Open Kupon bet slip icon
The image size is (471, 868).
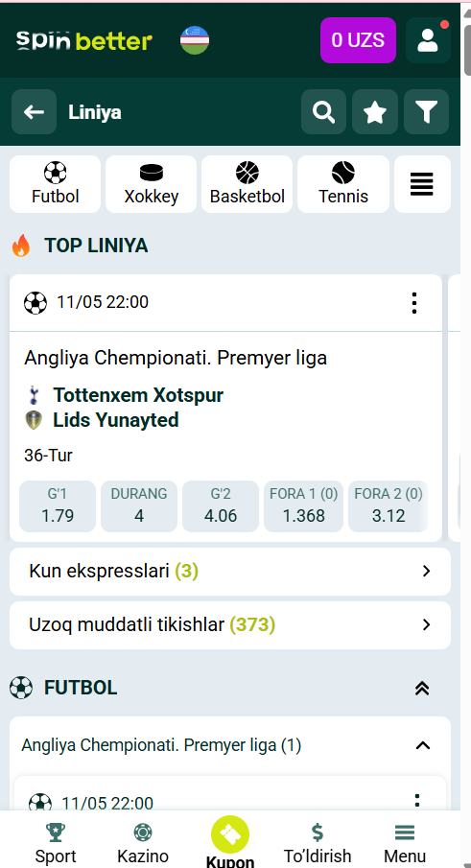[230, 834]
